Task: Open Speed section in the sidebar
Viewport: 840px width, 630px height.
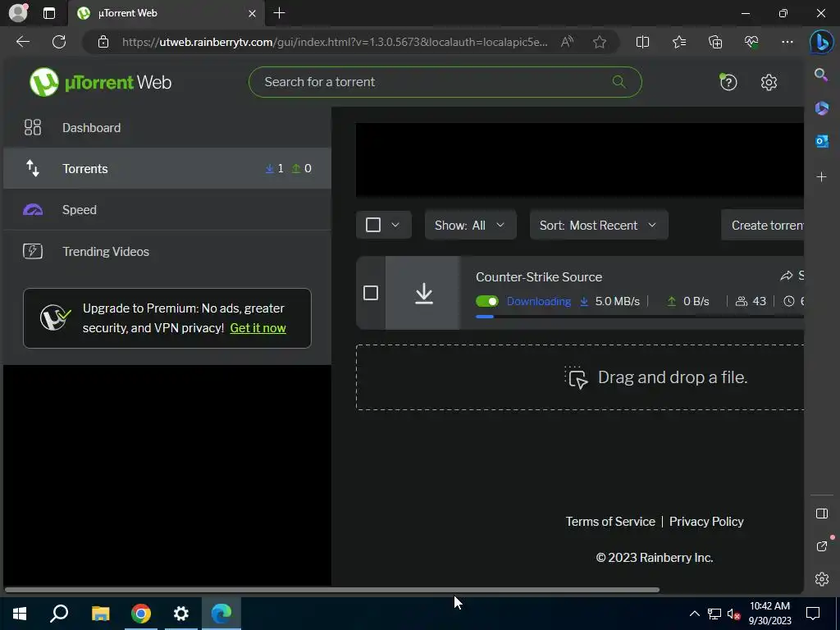Action: point(167,209)
